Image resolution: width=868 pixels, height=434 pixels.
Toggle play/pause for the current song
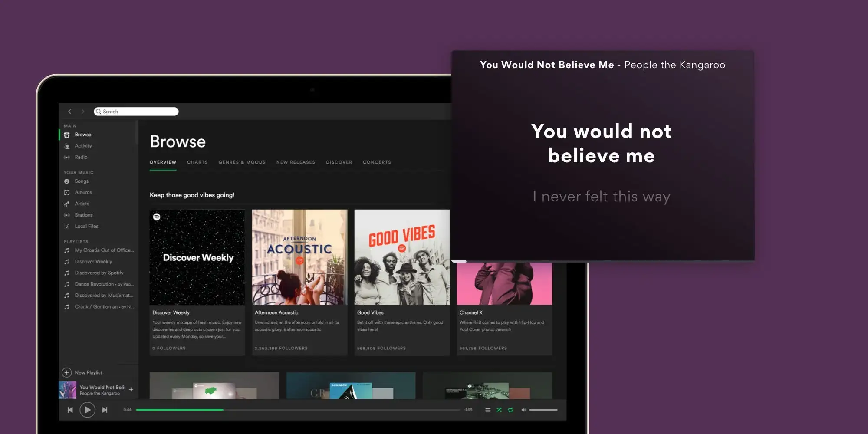[x=88, y=410]
